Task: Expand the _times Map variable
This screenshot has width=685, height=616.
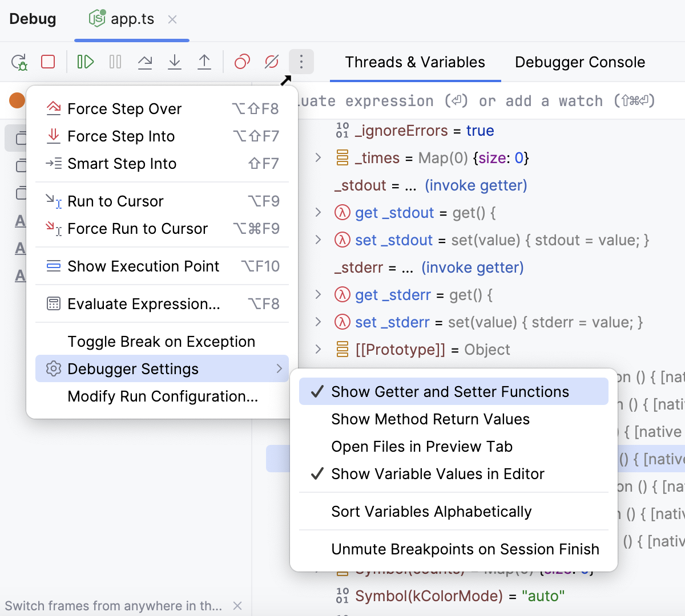Action: point(319,158)
